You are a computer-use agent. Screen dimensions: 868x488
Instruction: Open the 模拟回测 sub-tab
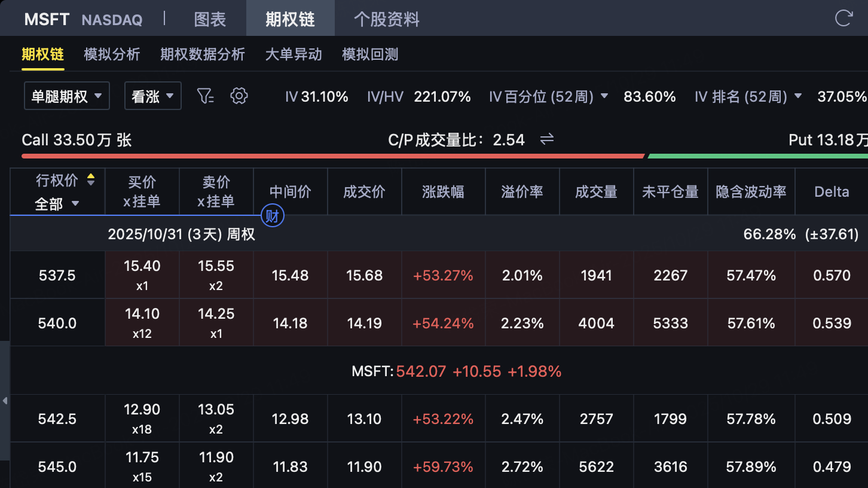[x=370, y=54]
